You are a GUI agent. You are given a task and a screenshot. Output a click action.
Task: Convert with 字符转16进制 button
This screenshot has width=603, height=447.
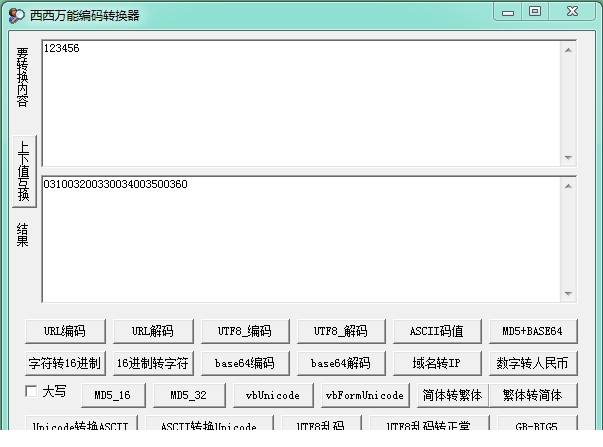[x=65, y=363]
